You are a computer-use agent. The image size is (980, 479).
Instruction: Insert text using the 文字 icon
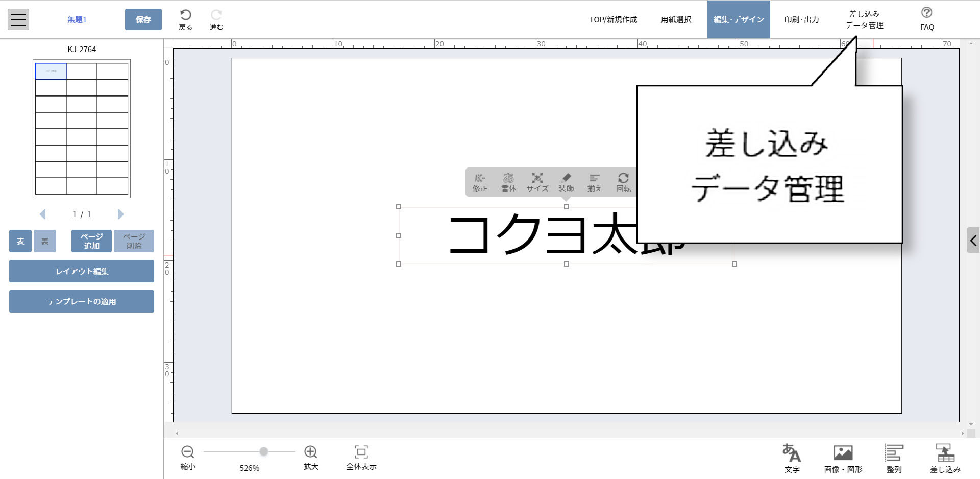(x=792, y=457)
